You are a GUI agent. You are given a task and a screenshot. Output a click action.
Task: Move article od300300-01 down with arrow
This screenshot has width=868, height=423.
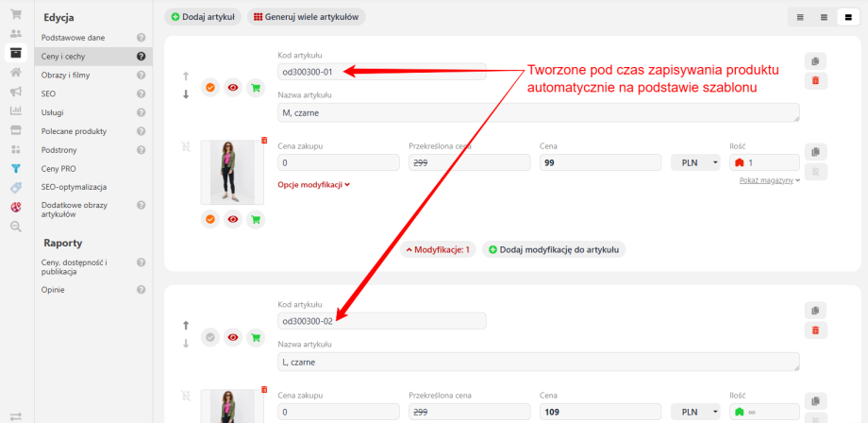coord(186,94)
